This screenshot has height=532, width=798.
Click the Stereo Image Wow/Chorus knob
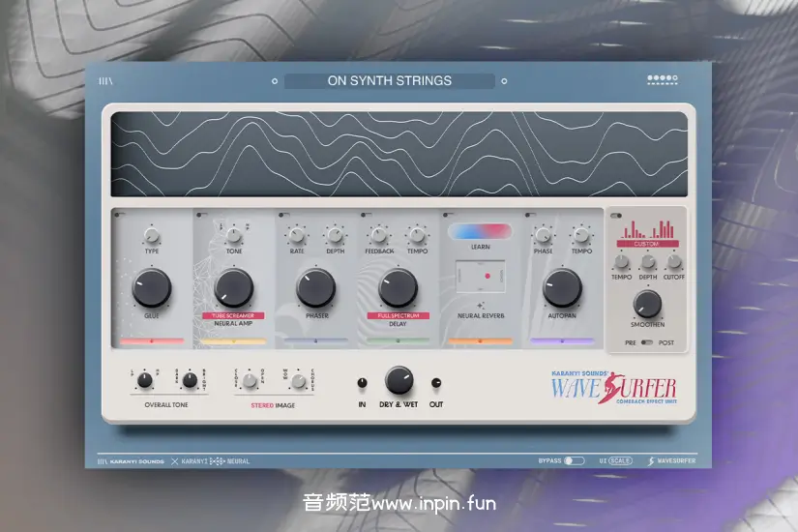(x=298, y=380)
